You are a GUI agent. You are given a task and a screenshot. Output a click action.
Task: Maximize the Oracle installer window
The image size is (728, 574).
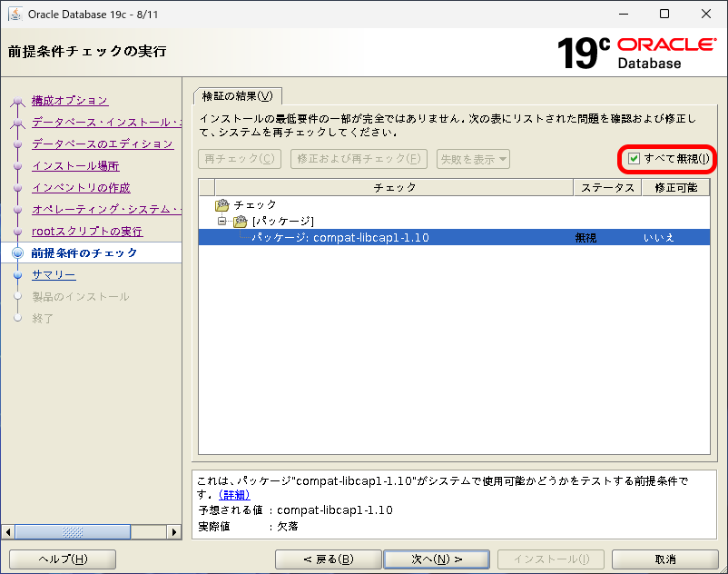[x=664, y=14]
